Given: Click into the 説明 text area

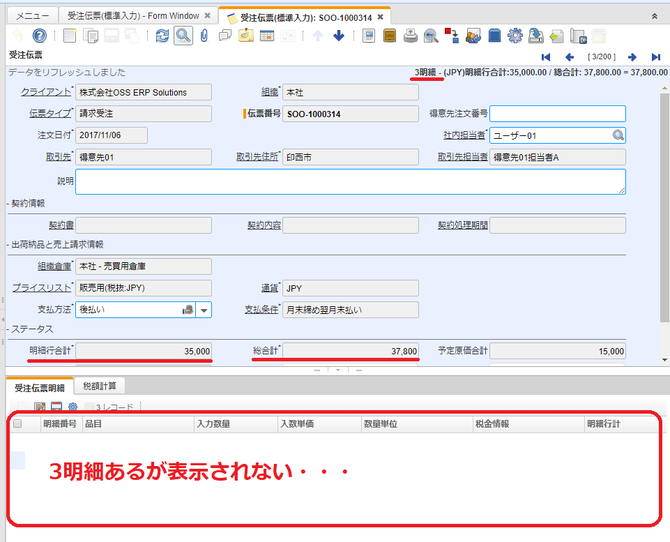Looking at the screenshot, I should (x=350, y=182).
